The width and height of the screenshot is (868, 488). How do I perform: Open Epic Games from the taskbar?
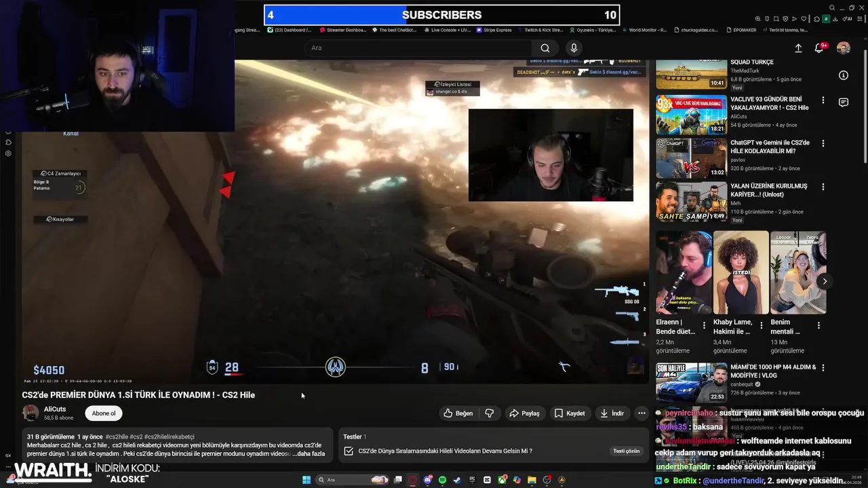click(x=472, y=480)
